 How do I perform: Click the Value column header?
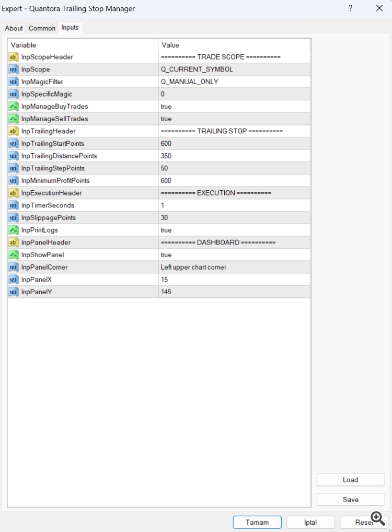pos(235,45)
